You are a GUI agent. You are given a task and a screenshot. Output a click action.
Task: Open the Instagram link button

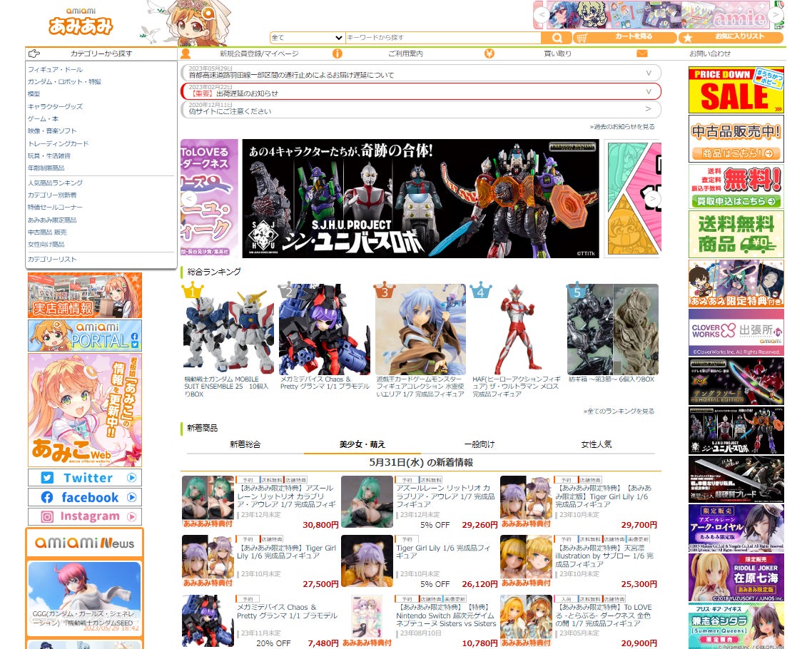85,516
